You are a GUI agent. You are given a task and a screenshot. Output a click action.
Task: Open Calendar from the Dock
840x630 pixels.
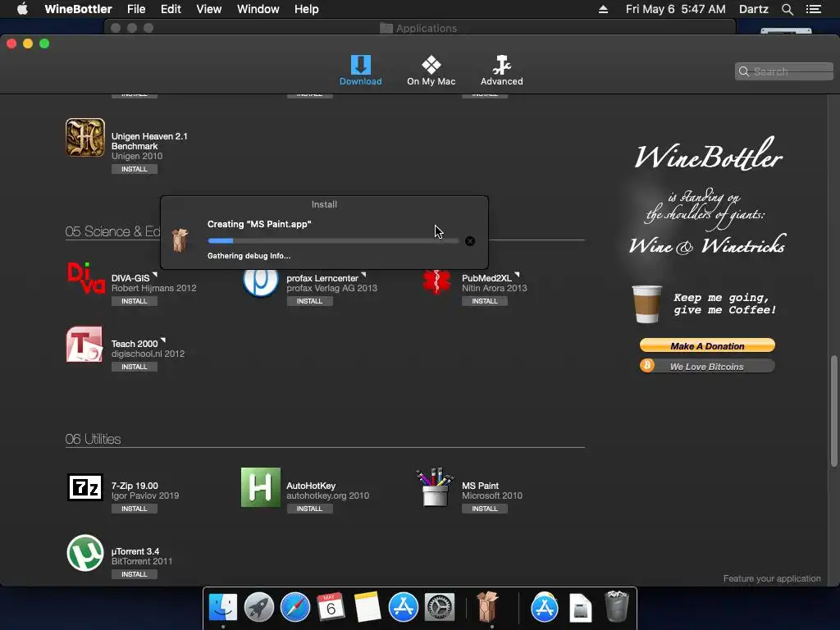coord(331,608)
